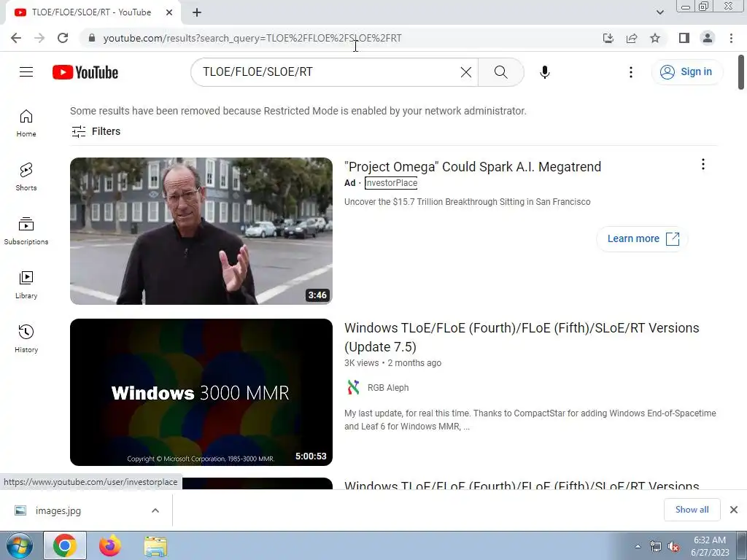This screenshot has height=560, width=747.
Task: Click the Sign in button
Action: coord(686,72)
